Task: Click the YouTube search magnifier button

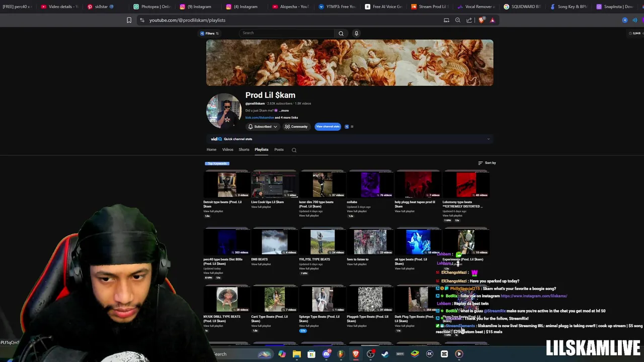Action: click(x=341, y=33)
